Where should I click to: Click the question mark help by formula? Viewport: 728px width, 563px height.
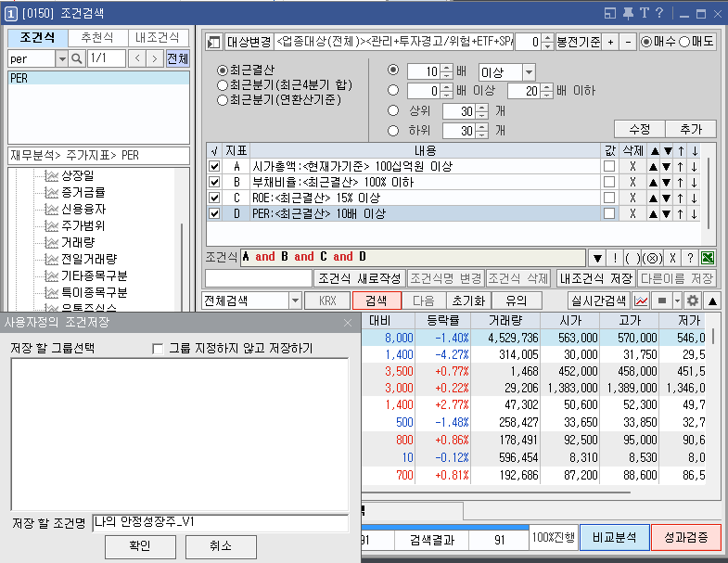point(690,258)
